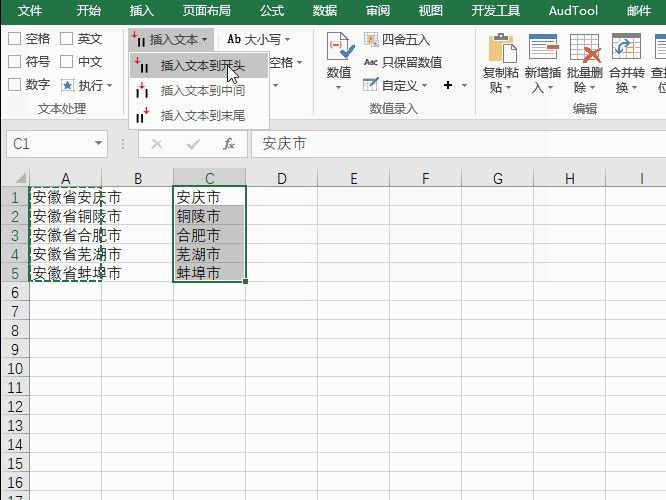Image resolution: width=666 pixels, height=500 pixels.
Task: Expand the arrow beside the plus icon
Action: [x=464, y=86]
